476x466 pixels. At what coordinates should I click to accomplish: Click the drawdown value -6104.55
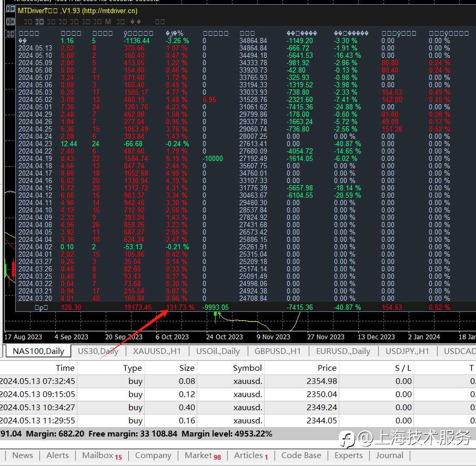coord(300,196)
